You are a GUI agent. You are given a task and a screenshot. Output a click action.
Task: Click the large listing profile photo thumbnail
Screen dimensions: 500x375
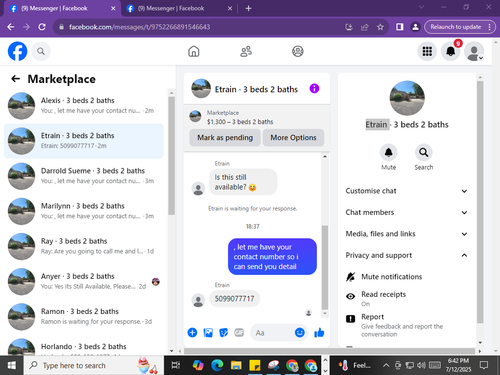pos(407,98)
